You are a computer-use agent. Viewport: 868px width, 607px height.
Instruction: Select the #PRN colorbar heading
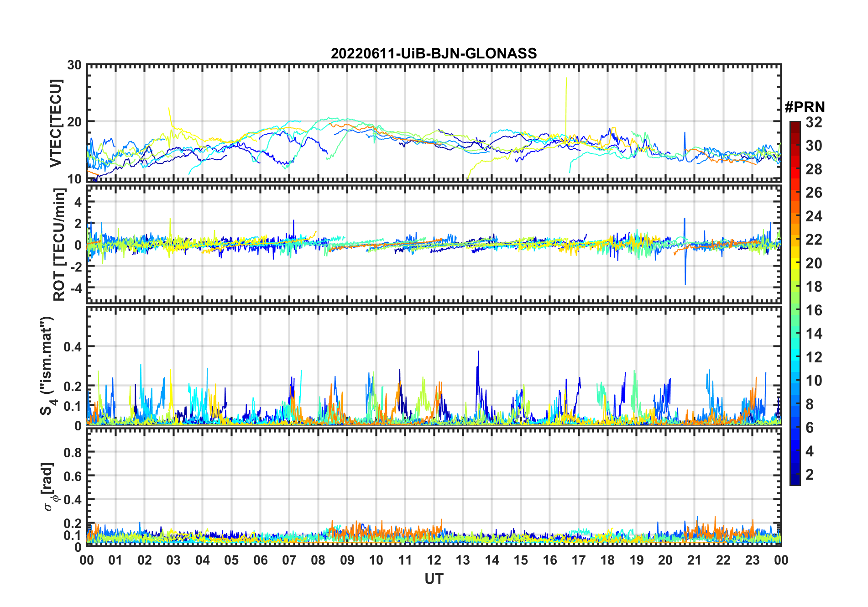(x=805, y=107)
